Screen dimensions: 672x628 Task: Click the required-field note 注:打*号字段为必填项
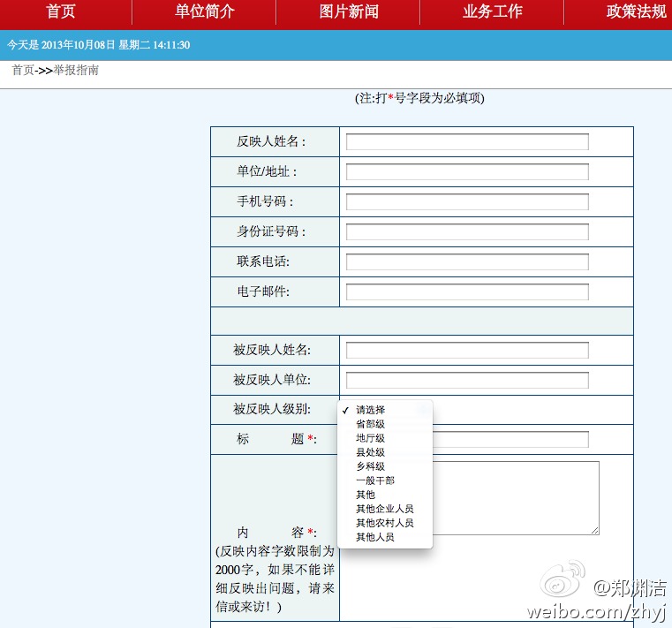pyautogui.click(x=419, y=98)
